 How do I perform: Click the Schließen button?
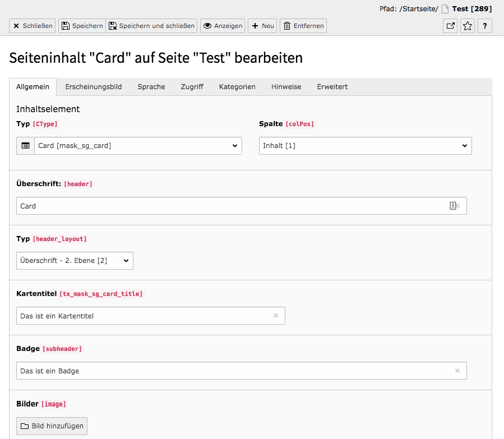pyautogui.click(x=32, y=26)
